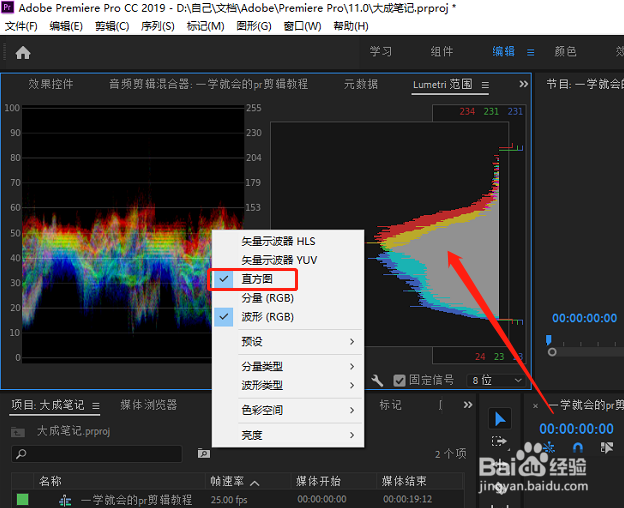
Task: Switch to 媒体浏览器 tab
Action: [148, 405]
